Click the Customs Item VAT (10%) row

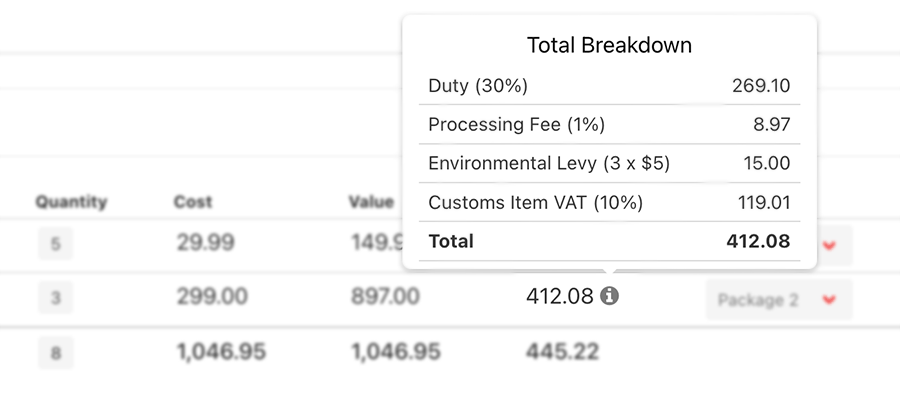pyautogui.click(x=609, y=203)
